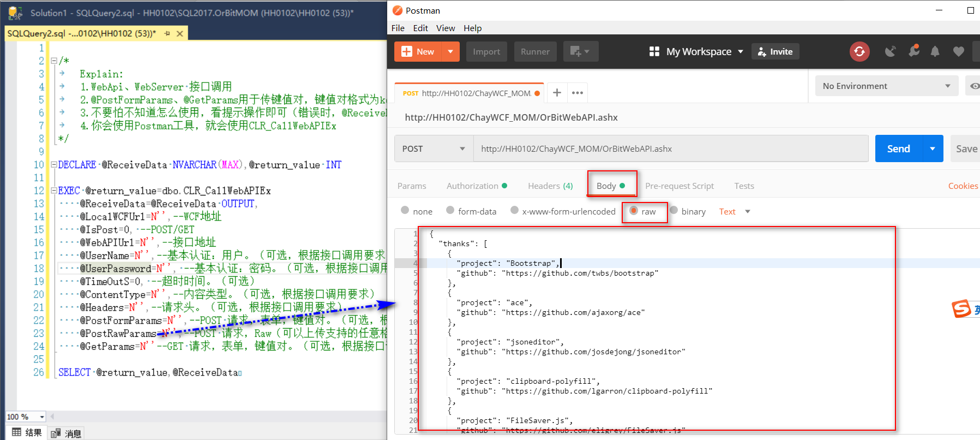Switch to the 结果 results tab

coord(27,432)
